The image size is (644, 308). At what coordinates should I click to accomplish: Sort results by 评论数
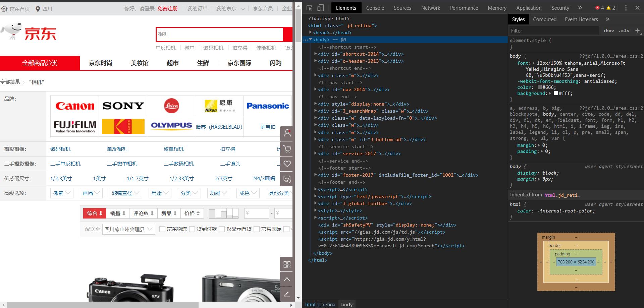tap(144, 213)
